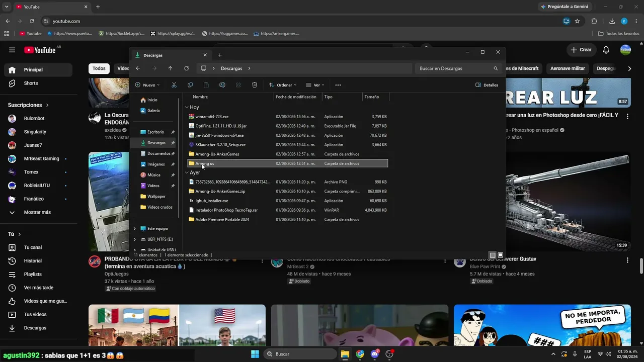Click the Chrome address bar showing youtube.com
Image resolution: width=644 pixels, height=362 pixels.
pos(302,21)
